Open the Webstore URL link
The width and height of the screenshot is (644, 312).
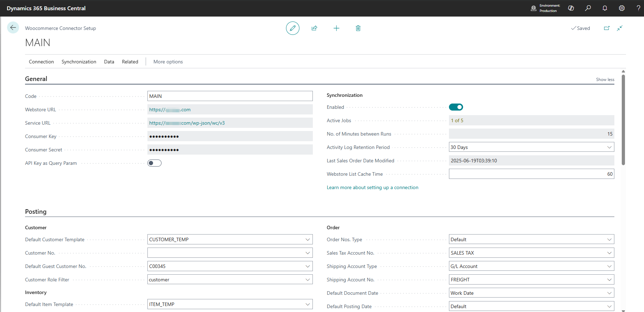point(170,110)
